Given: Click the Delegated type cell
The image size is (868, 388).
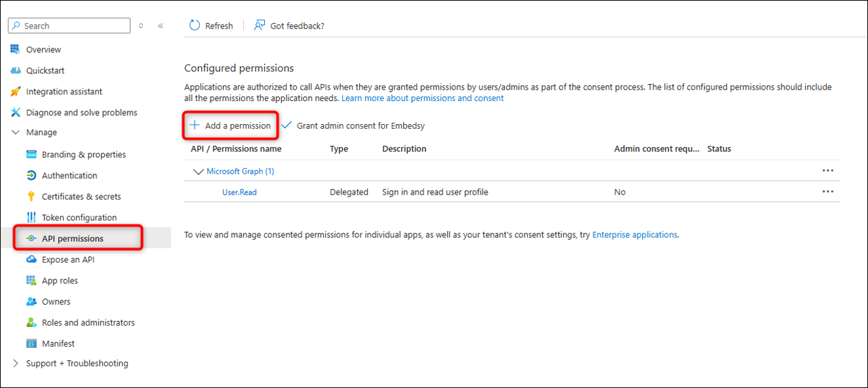Looking at the screenshot, I should click(x=349, y=192).
